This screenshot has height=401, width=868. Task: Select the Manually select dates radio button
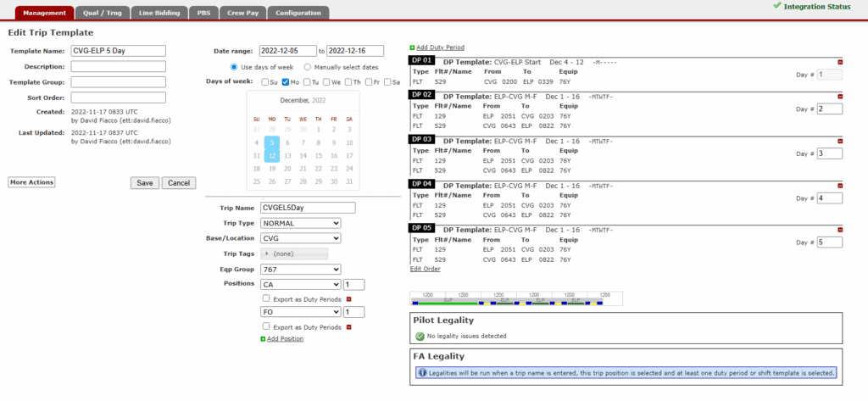[308, 67]
